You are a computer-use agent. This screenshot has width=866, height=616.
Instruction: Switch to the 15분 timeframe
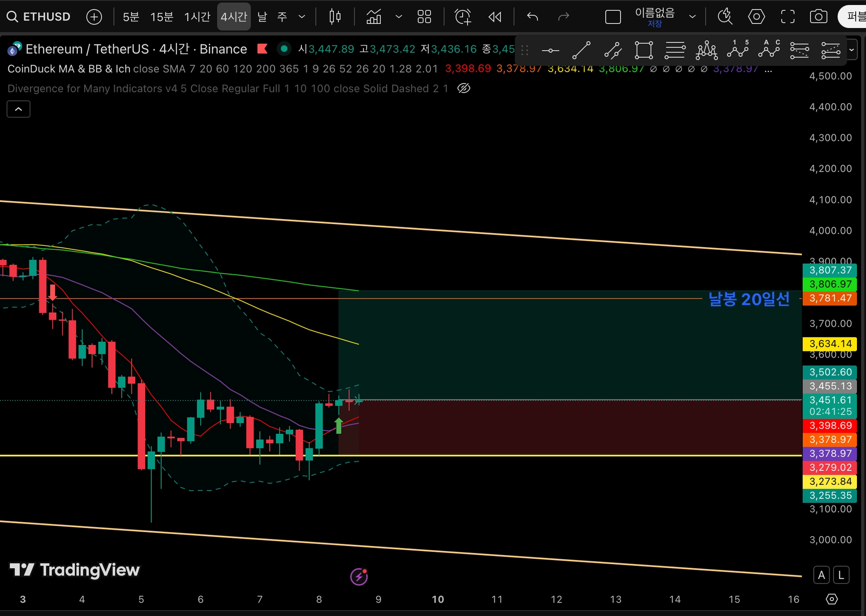coord(161,17)
